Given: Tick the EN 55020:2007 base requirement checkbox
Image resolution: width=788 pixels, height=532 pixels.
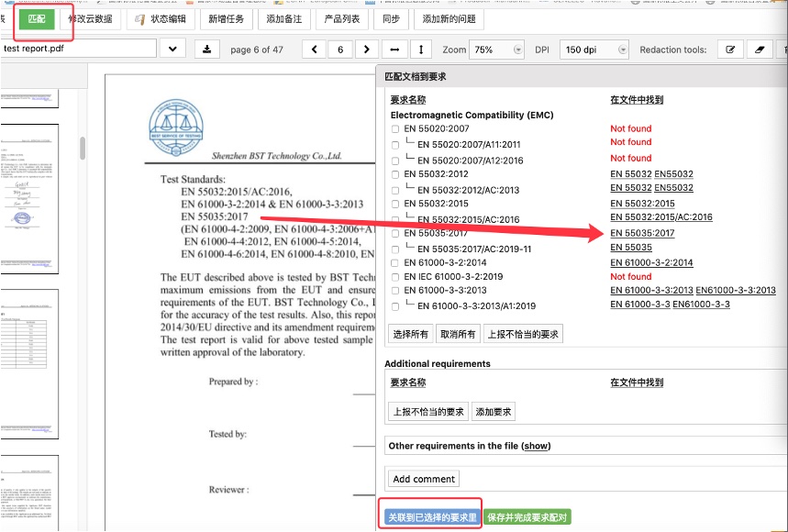Looking at the screenshot, I should pos(395,129).
